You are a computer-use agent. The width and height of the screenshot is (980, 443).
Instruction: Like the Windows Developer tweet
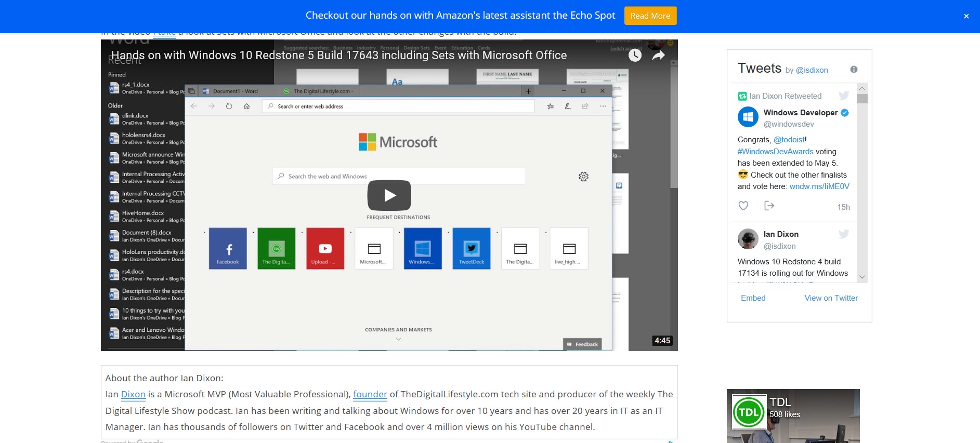[743, 206]
